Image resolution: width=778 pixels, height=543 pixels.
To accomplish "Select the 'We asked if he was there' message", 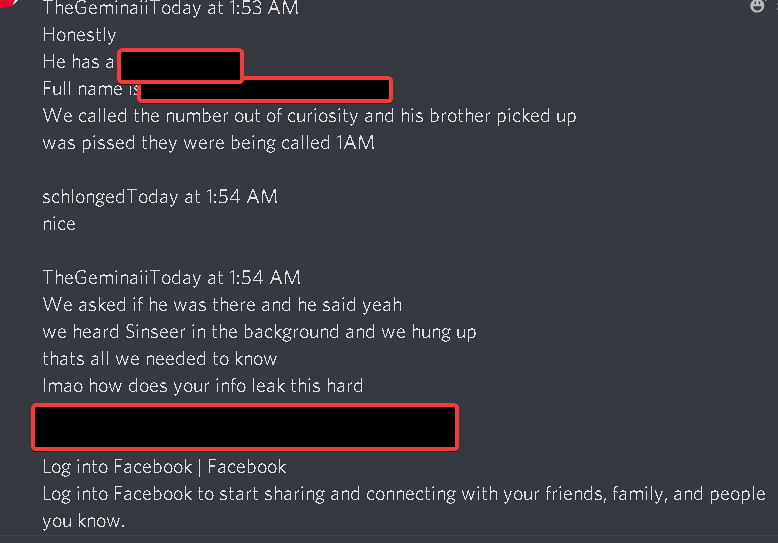I will tap(222, 305).
